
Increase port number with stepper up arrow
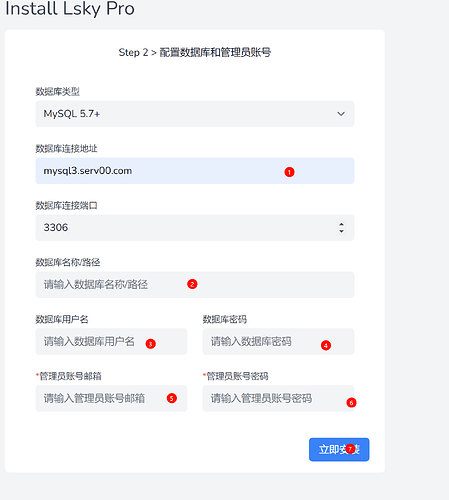341,224
